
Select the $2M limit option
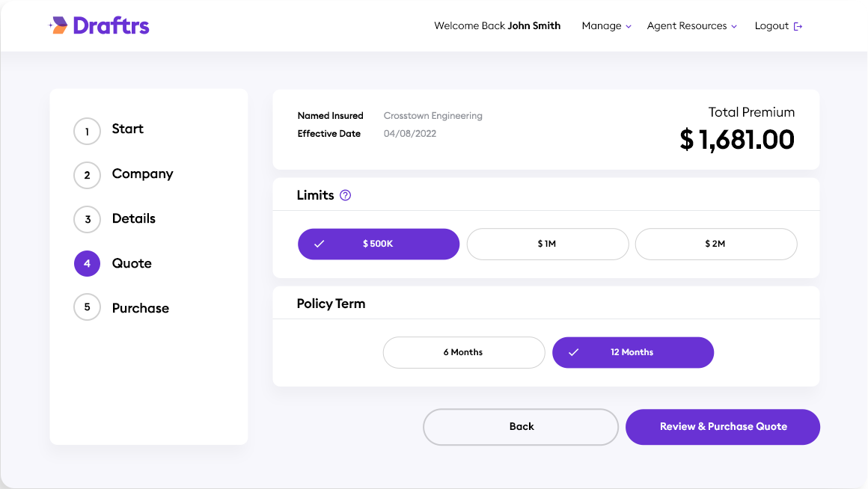[715, 244]
